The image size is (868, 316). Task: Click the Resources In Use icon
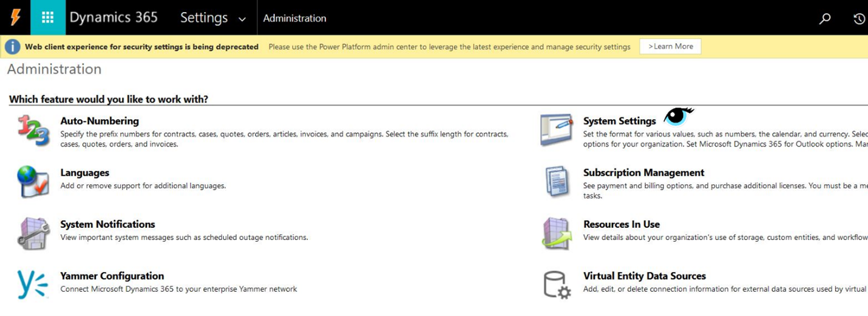point(557,233)
